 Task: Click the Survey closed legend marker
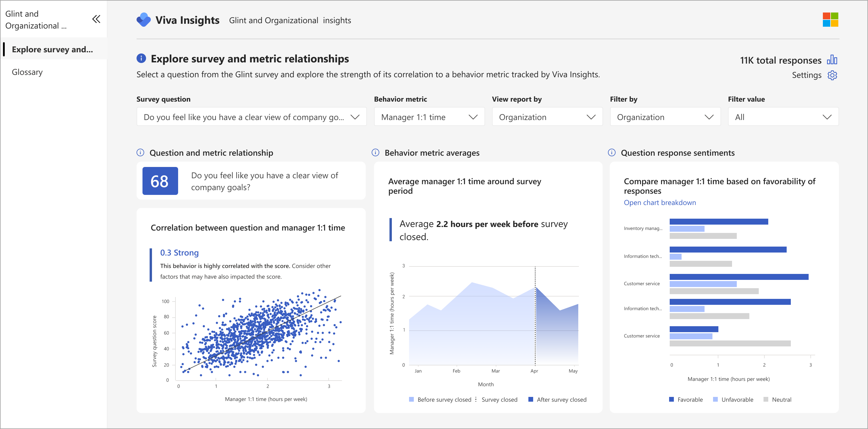coord(476,399)
